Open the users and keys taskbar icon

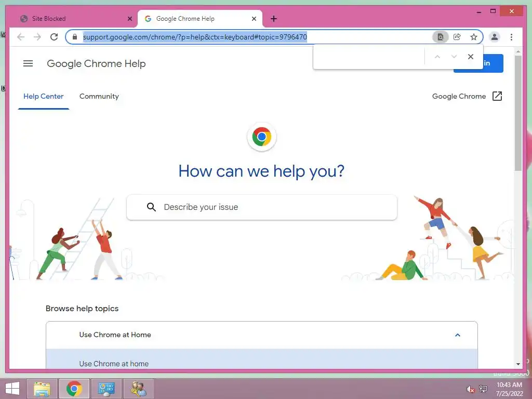click(x=138, y=389)
